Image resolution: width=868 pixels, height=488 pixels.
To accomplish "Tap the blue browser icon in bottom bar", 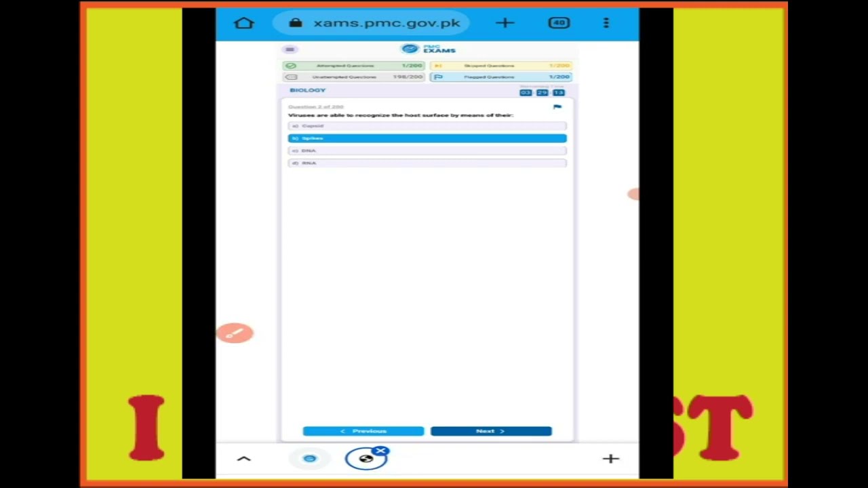I will point(310,459).
